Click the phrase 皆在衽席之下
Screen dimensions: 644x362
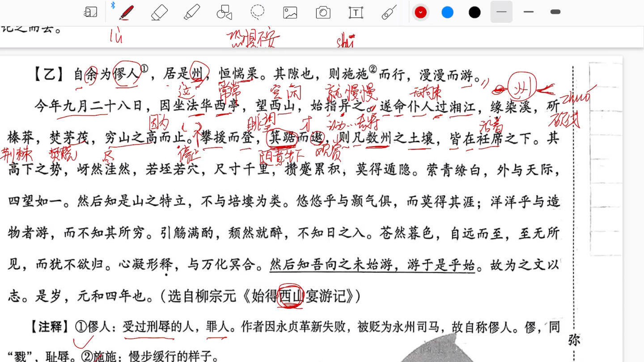click(x=491, y=139)
